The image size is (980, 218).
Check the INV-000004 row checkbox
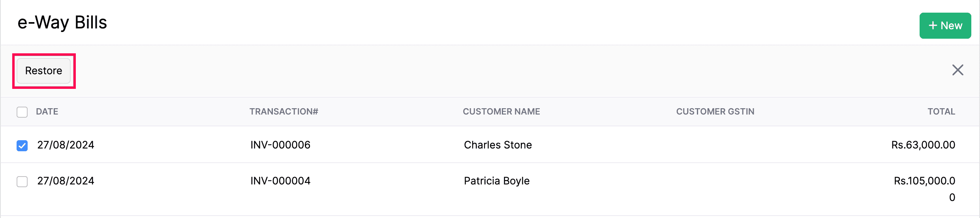coord(22,182)
